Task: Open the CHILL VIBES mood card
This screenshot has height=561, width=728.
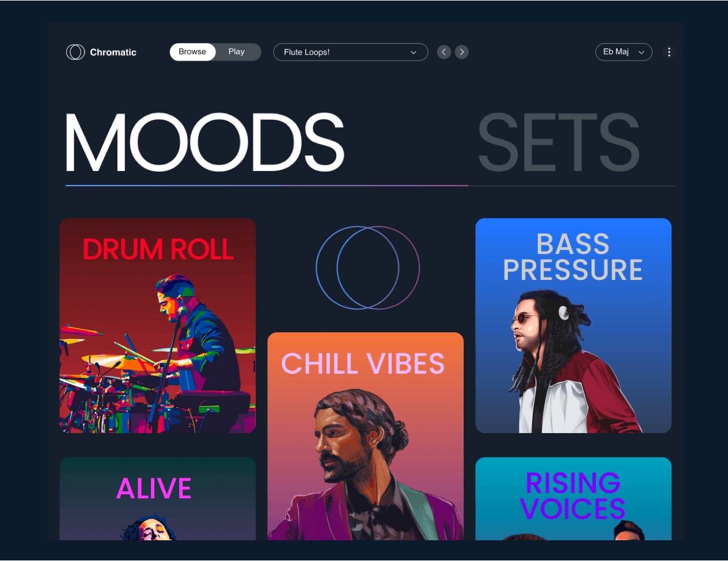Action: coord(366,436)
